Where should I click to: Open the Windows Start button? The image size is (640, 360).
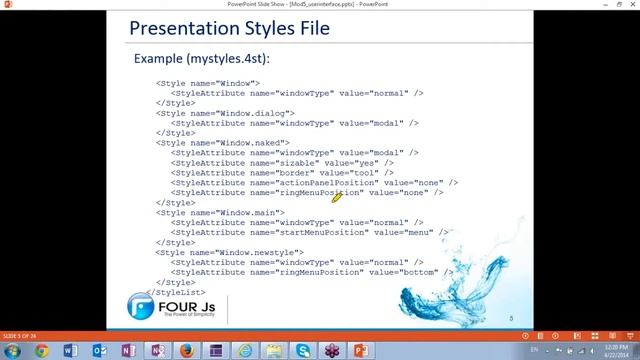12,351
